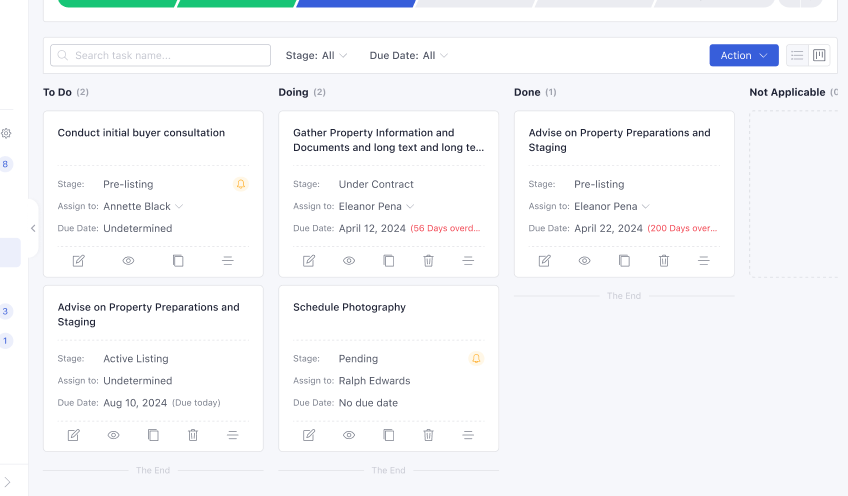848x496 pixels.
Task: Delete the Schedule Photography task
Action: 428,435
